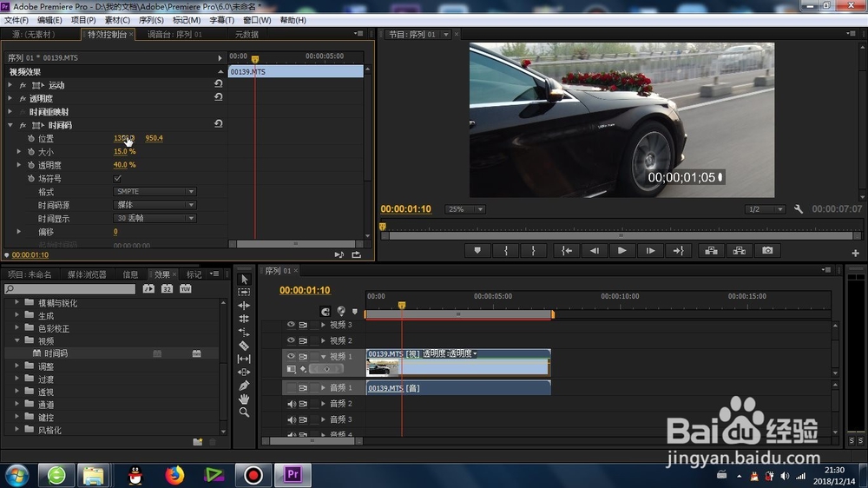This screenshot has height=488, width=868.
Task: Toggle Field Symbol checkbox
Action: (x=117, y=178)
